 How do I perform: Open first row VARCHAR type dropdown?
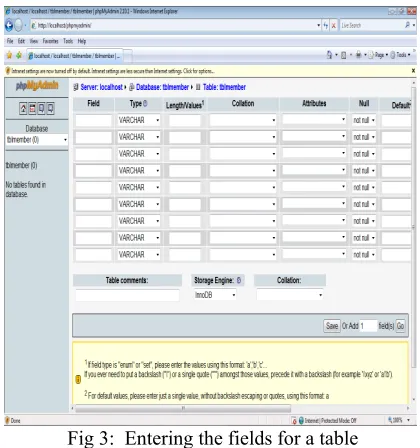coord(139,120)
